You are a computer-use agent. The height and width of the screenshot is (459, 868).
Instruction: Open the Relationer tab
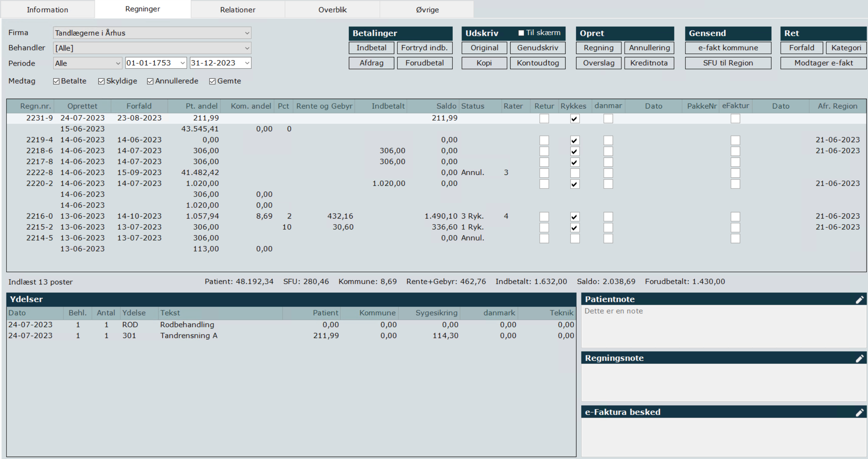238,9
